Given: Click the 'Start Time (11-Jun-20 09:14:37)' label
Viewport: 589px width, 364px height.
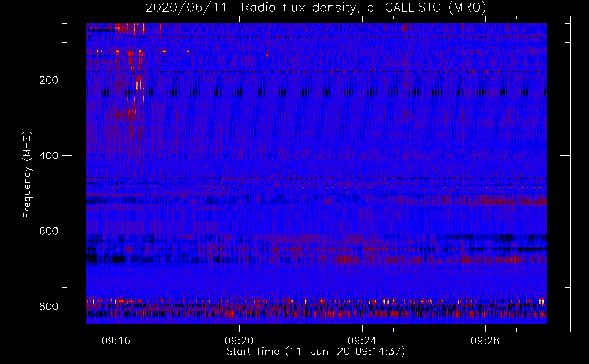Looking at the screenshot, I should point(316,352).
